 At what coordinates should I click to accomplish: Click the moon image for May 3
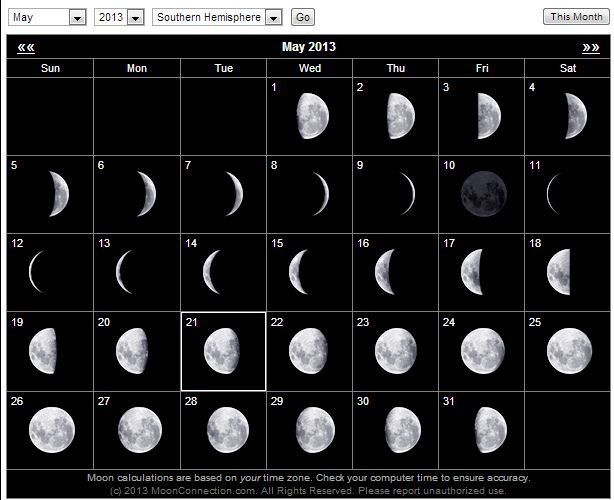click(489, 116)
